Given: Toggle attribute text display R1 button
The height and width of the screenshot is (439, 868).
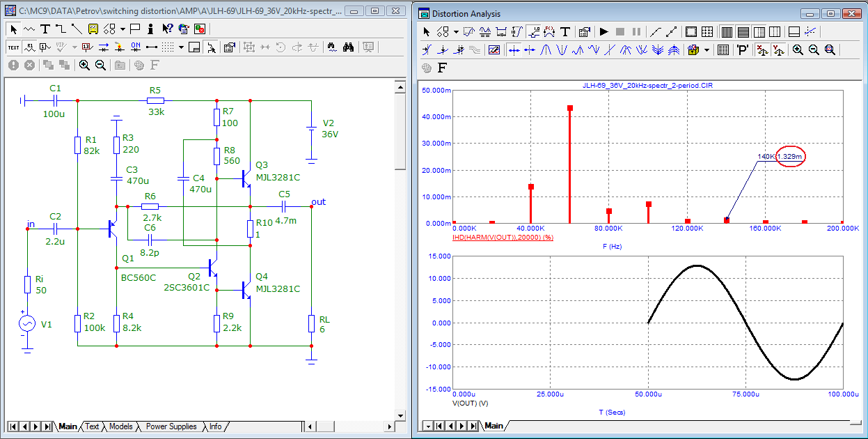Looking at the screenshot, I should pyautogui.click(x=30, y=47).
